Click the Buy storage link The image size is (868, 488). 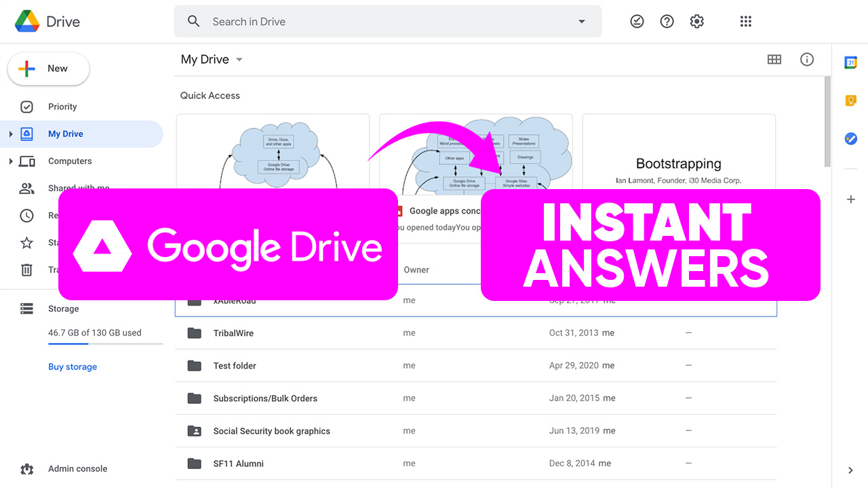73,366
